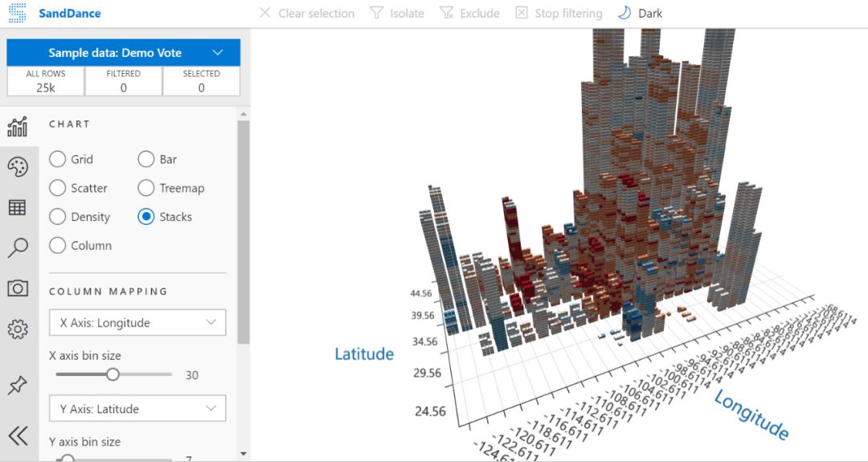The image size is (868, 462).
Task: Open the Search magnifier icon
Action: pyautogui.click(x=18, y=247)
